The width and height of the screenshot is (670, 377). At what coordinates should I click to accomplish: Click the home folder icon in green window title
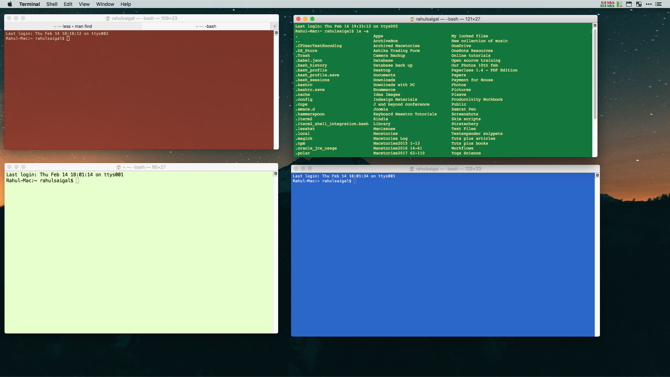[x=412, y=19]
